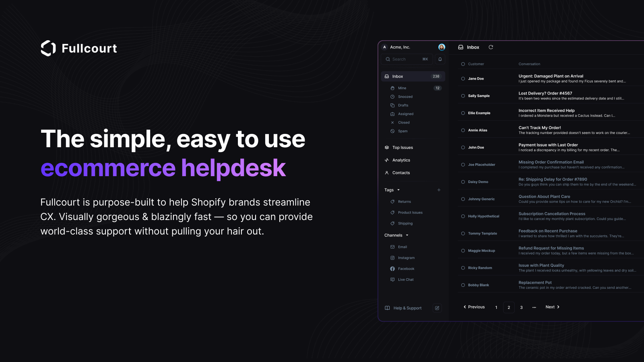Open the Instagram channel
644x362 pixels.
coord(402,258)
